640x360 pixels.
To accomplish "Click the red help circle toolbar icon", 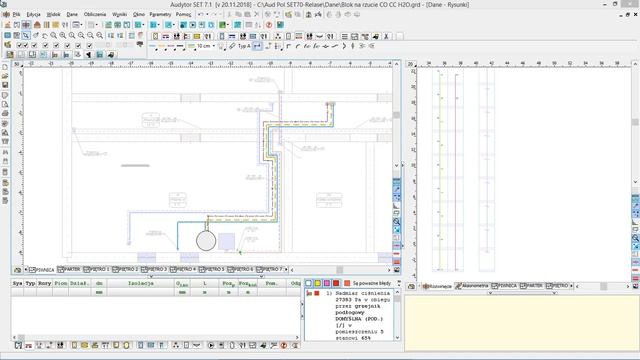I will coord(269,25).
